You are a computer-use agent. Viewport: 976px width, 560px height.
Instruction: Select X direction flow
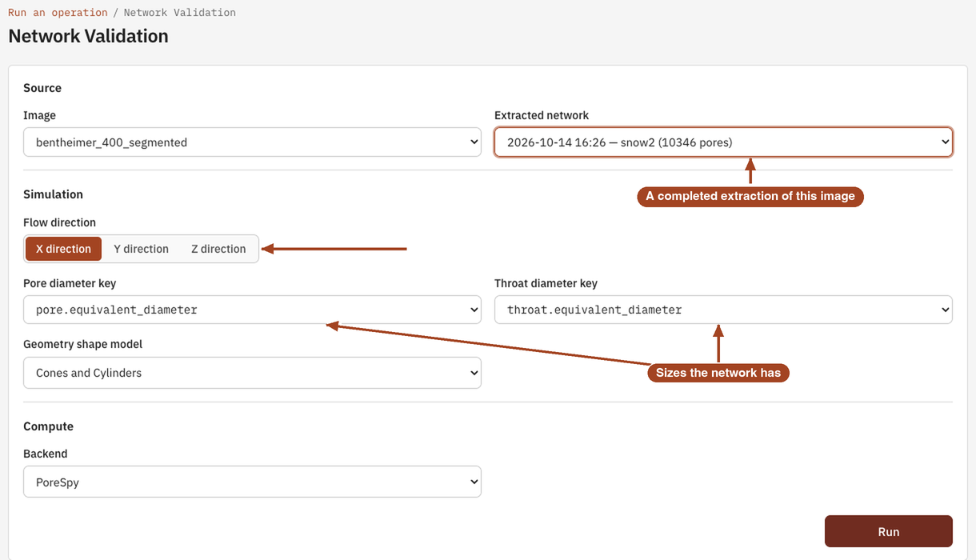pyautogui.click(x=63, y=249)
